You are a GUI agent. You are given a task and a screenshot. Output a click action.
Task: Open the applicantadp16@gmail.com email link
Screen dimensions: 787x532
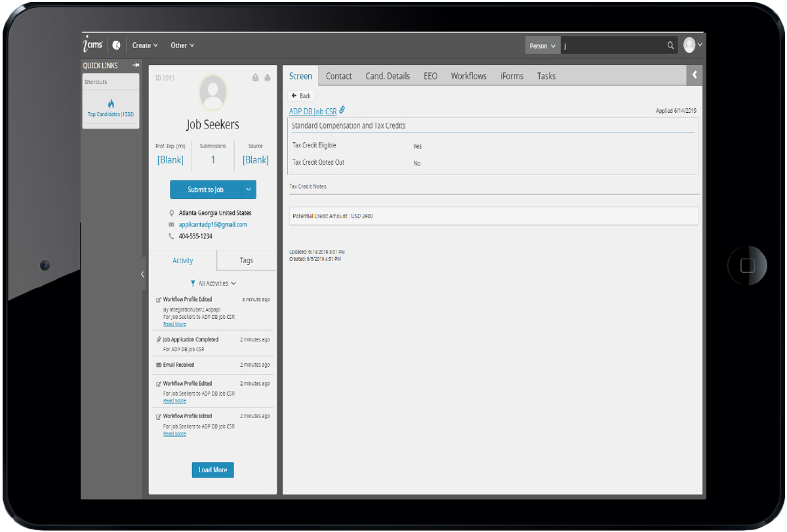pos(212,224)
